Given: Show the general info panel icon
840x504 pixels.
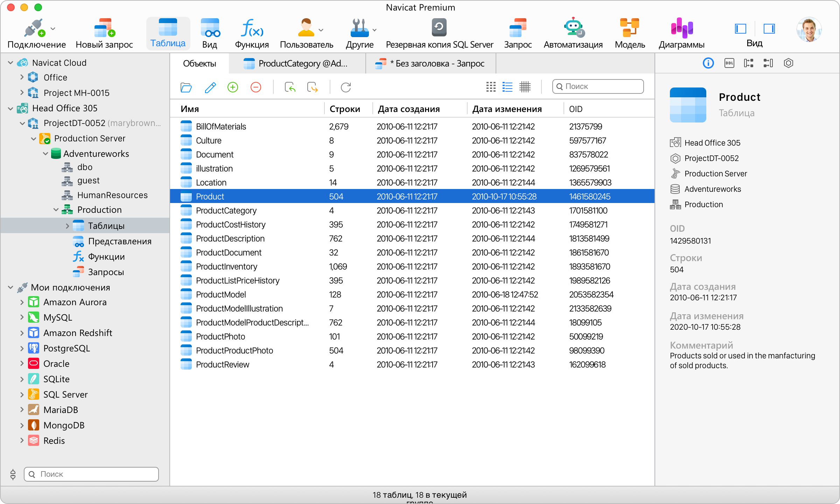Looking at the screenshot, I should click(708, 63).
